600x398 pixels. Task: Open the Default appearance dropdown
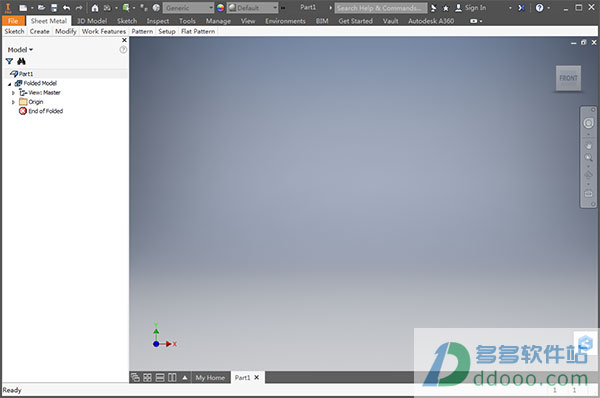pyautogui.click(x=252, y=8)
